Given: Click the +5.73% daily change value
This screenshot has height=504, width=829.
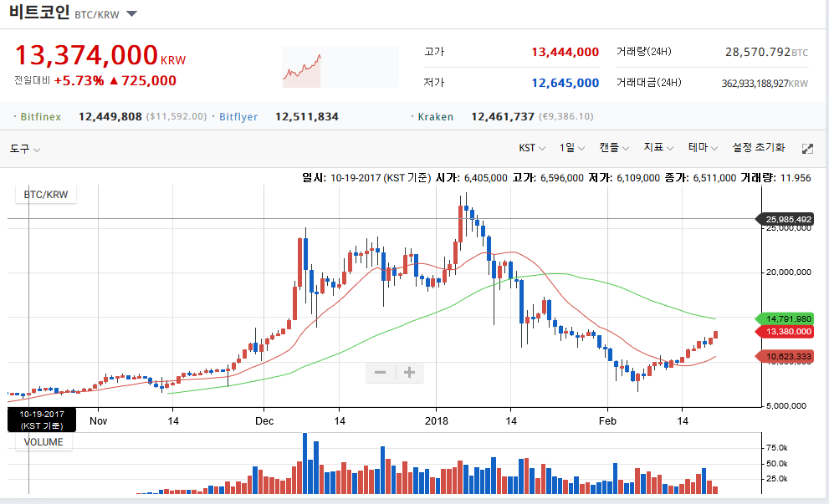Looking at the screenshot, I should [x=79, y=80].
